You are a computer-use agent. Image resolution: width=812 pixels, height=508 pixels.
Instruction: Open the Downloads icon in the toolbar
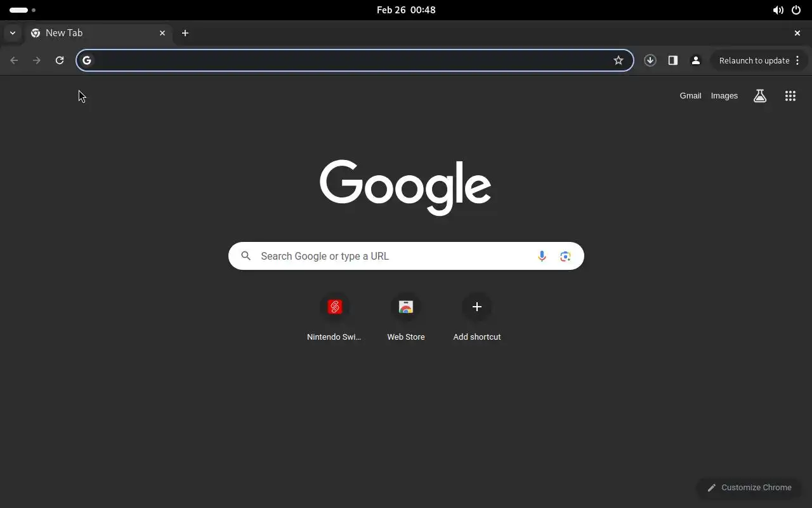pos(650,60)
